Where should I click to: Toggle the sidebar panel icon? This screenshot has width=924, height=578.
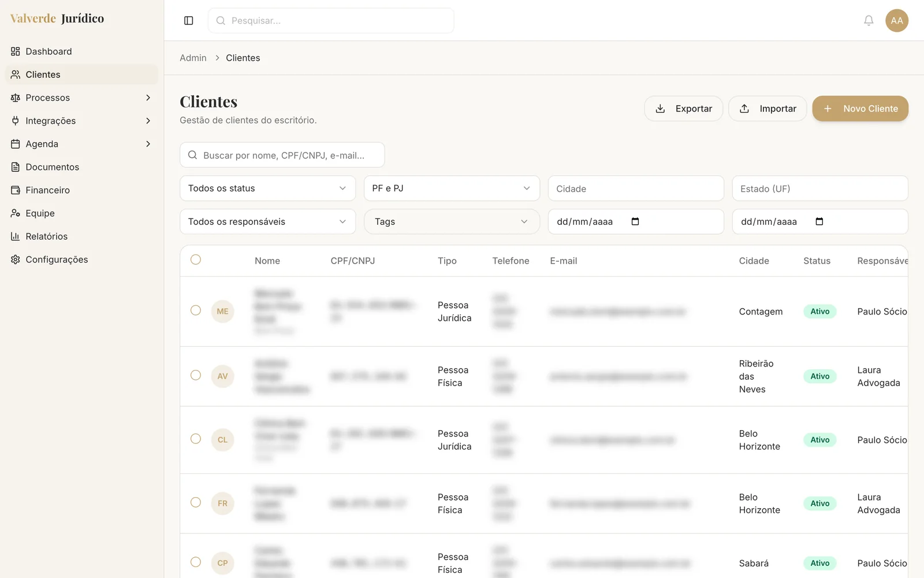188,21
